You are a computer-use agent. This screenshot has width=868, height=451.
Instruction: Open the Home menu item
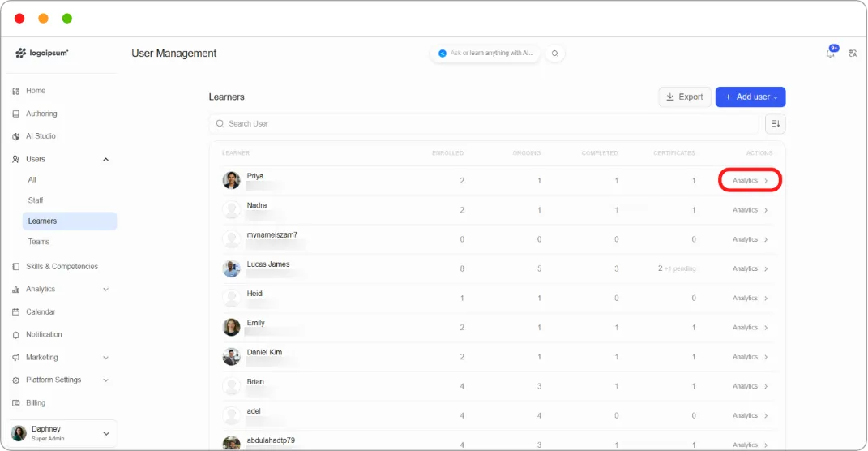tap(36, 91)
